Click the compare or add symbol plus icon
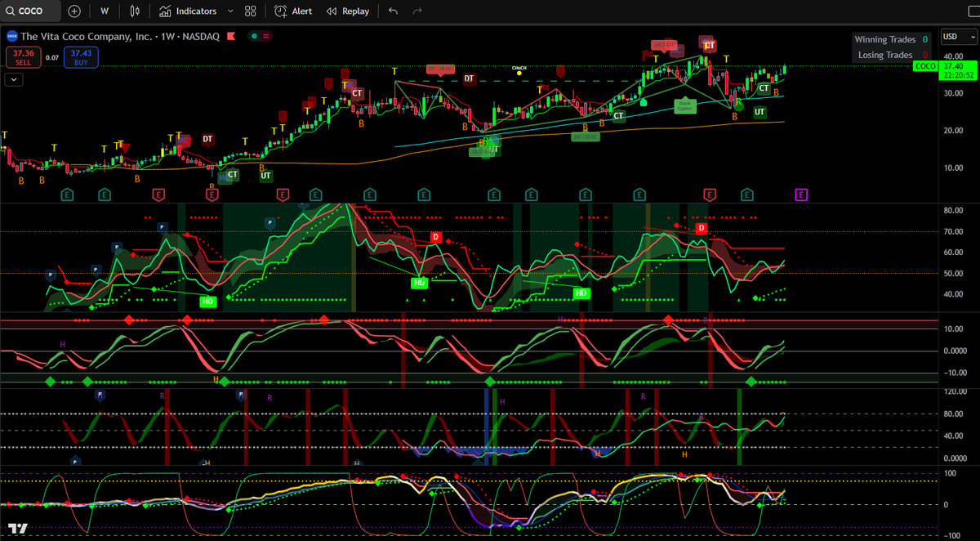Viewport: 980px width, 541px height. pos(74,11)
